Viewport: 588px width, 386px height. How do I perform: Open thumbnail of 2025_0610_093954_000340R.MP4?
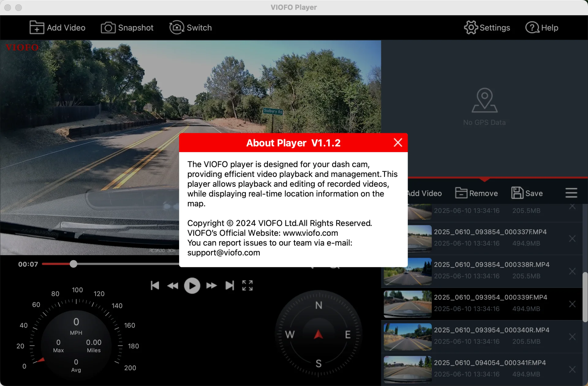coord(408,337)
